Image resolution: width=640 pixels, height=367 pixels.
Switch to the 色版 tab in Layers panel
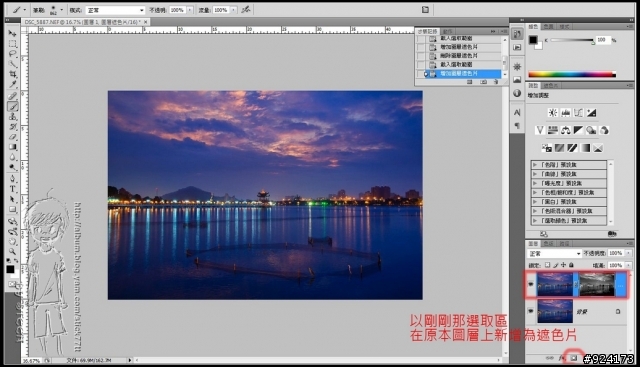click(548, 244)
